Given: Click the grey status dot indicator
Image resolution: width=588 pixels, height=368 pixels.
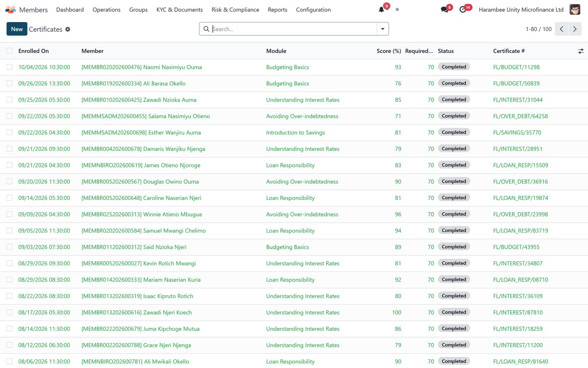Looking at the screenshot, I should 397,10.
